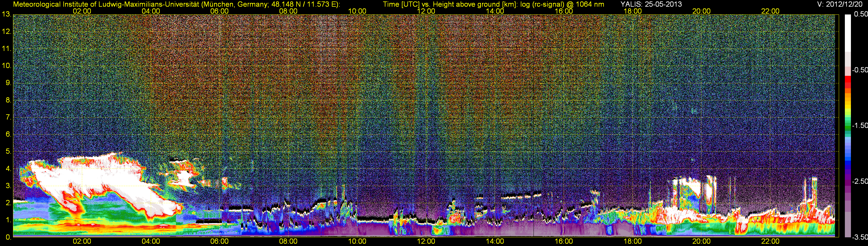Click the red band of the color scale
The width and height of the screenshot is (868, 246).
click(x=848, y=82)
